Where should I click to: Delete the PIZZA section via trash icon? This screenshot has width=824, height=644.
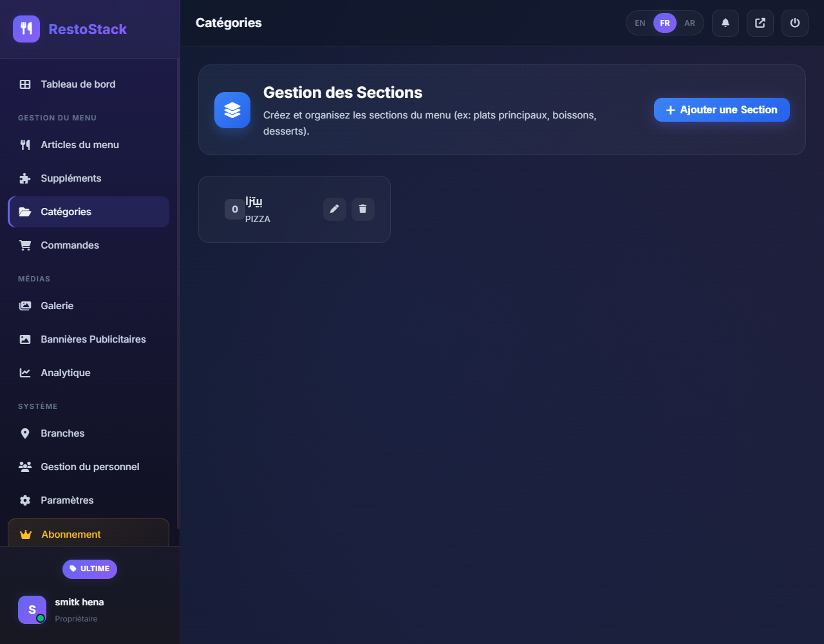point(362,209)
